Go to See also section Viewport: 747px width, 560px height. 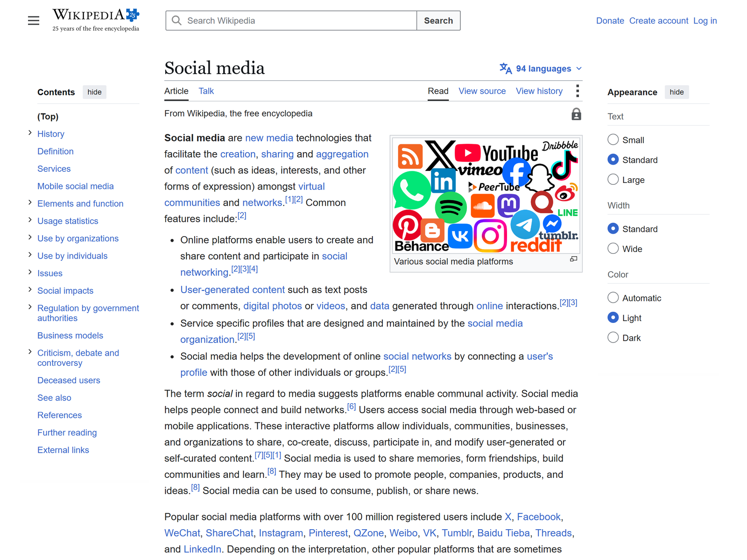54,398
